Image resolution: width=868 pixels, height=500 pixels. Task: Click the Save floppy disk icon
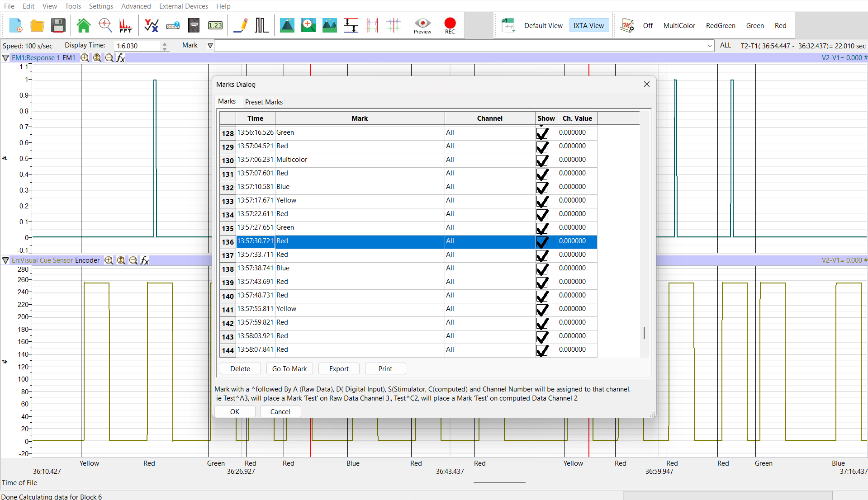pyautogui.click(x=58, y=25)
